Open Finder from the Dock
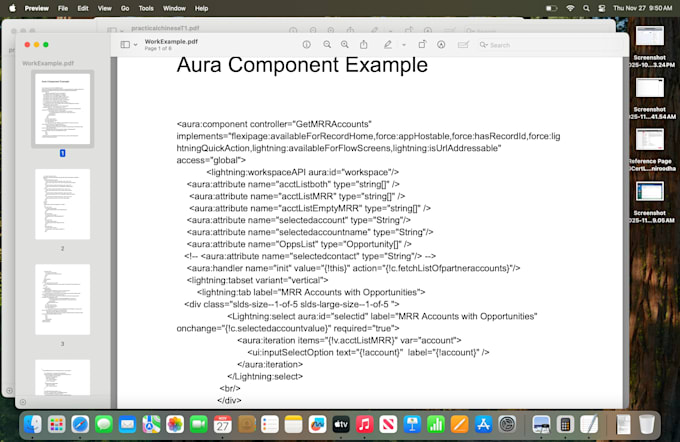680x442 pixels. 33,424
